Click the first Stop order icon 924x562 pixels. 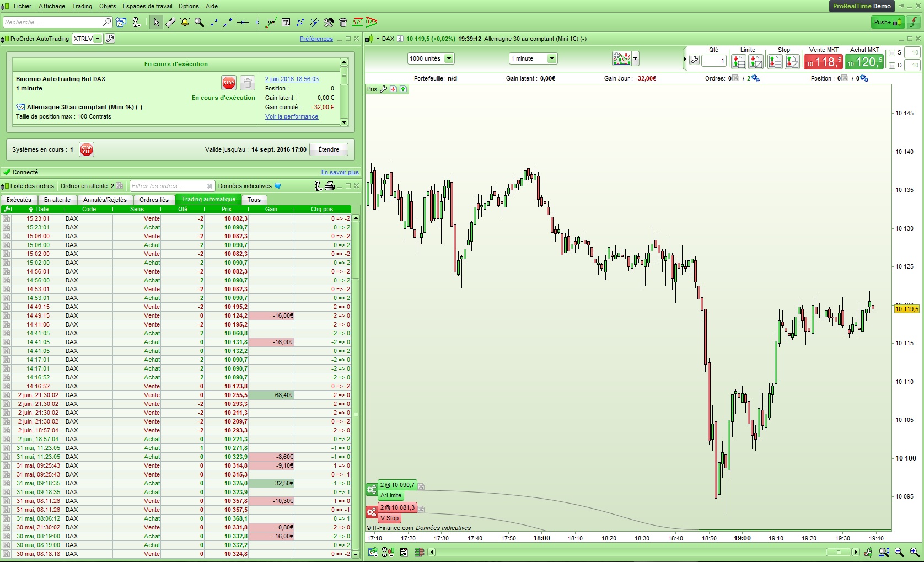pyautogui.click(x=775, y=62)
